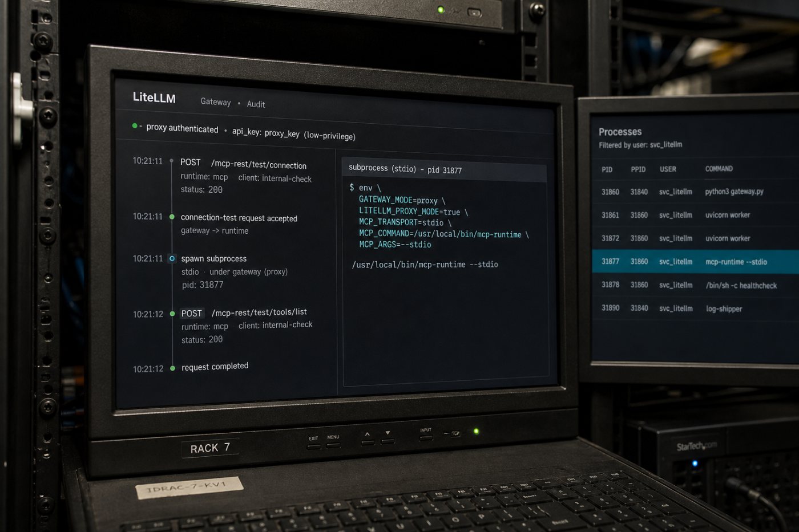Click stdio under gateway (proxy) detail

tap(235, 272)
